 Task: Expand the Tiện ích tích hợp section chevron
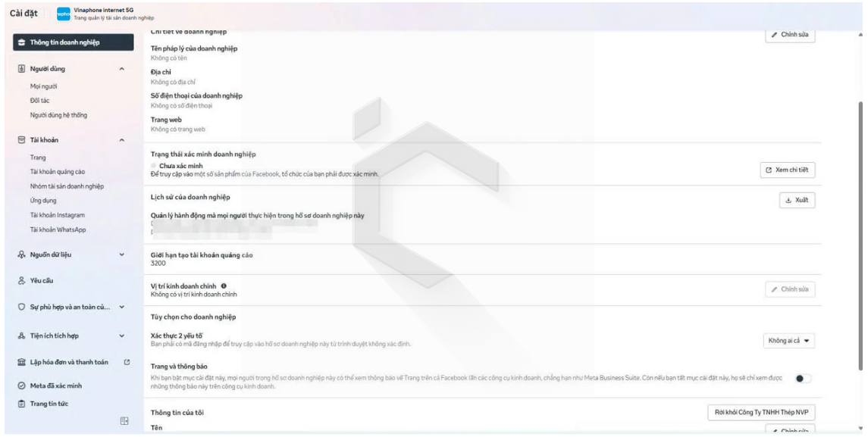122,336
